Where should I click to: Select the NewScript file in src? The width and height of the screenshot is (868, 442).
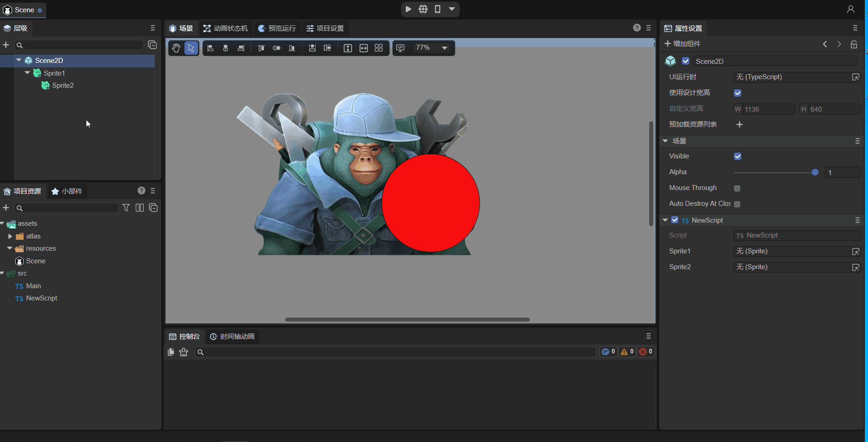point(42,298)
